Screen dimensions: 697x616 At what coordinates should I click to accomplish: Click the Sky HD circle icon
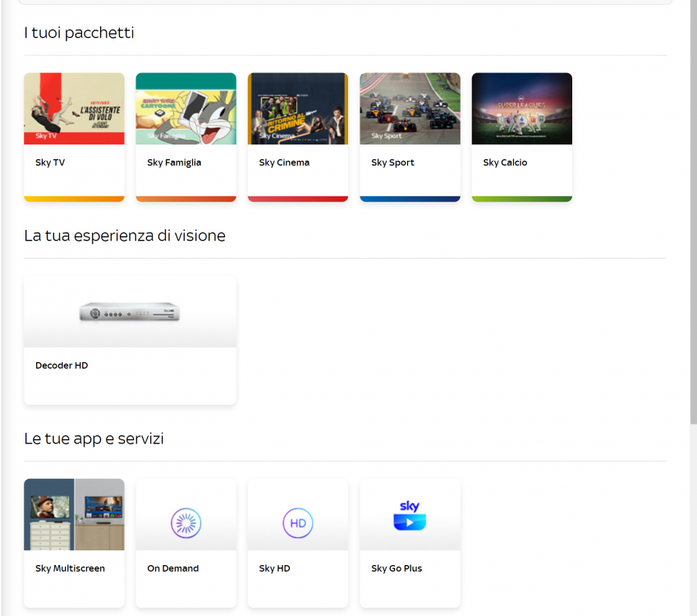coord(297,523)
